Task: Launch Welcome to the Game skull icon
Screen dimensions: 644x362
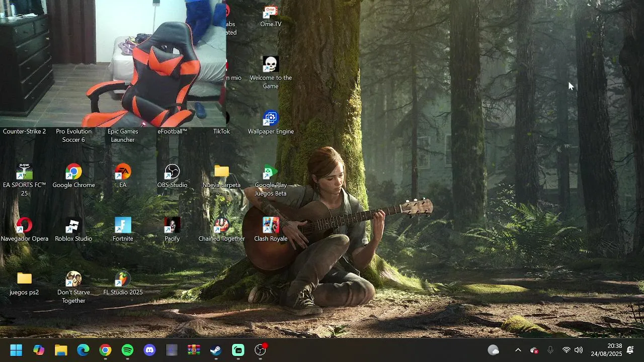Action: click(x=271, y=73)
